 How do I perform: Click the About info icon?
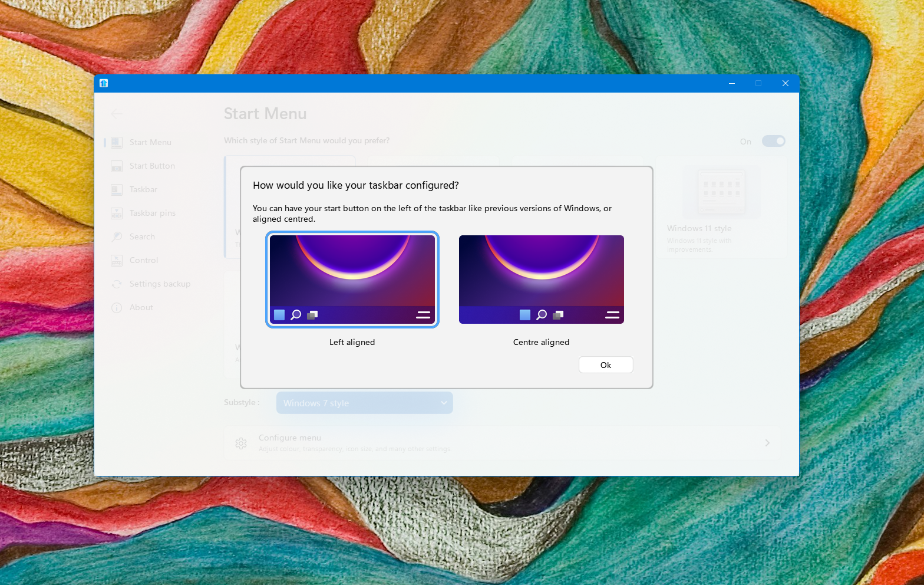click(x=117, y=307)
